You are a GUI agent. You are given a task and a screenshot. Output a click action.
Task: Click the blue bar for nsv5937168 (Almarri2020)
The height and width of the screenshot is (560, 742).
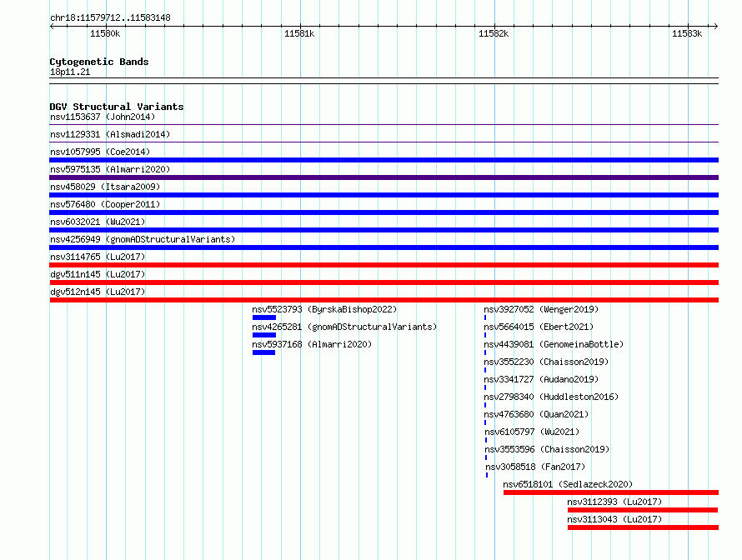click(x=263, y=352)
